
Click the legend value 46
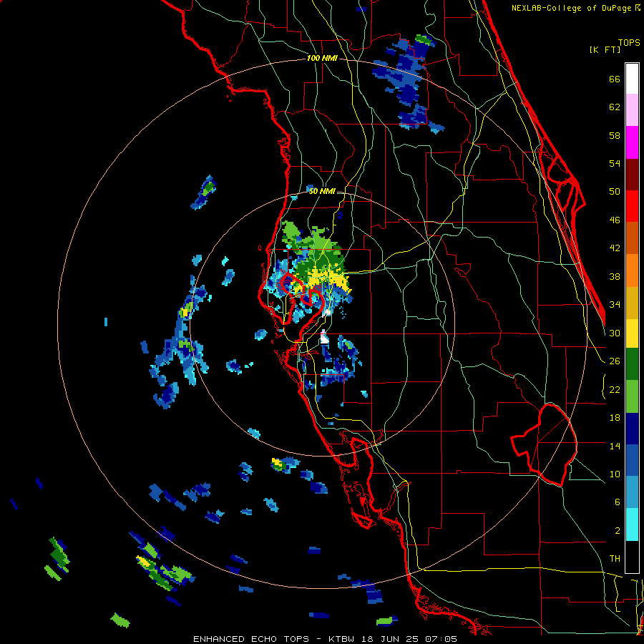tap(615, 220)
